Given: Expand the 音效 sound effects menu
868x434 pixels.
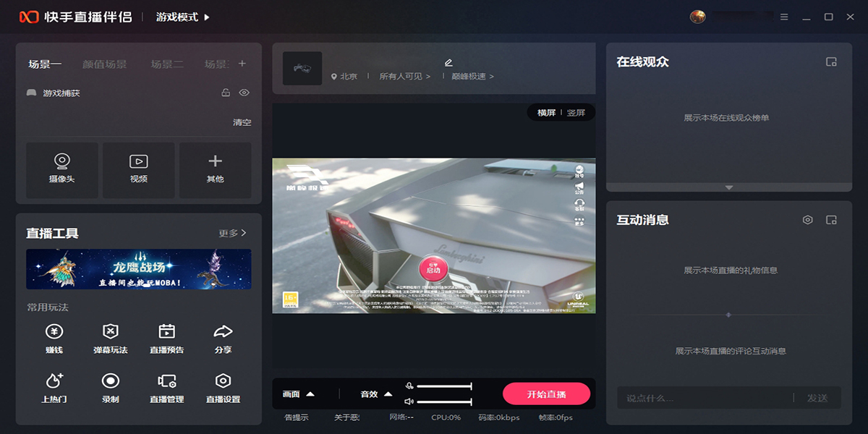Looking at the screenshot, I should tap(377, 394).
